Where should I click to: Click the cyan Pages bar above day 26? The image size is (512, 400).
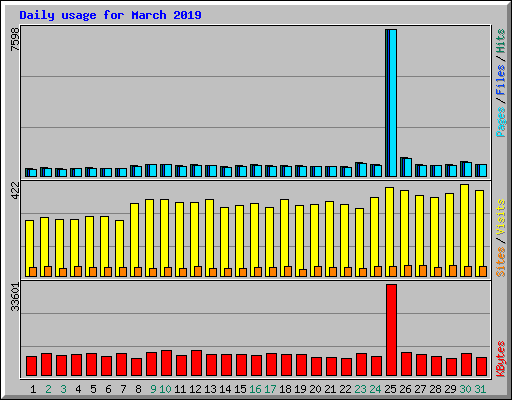coord(408,167)
